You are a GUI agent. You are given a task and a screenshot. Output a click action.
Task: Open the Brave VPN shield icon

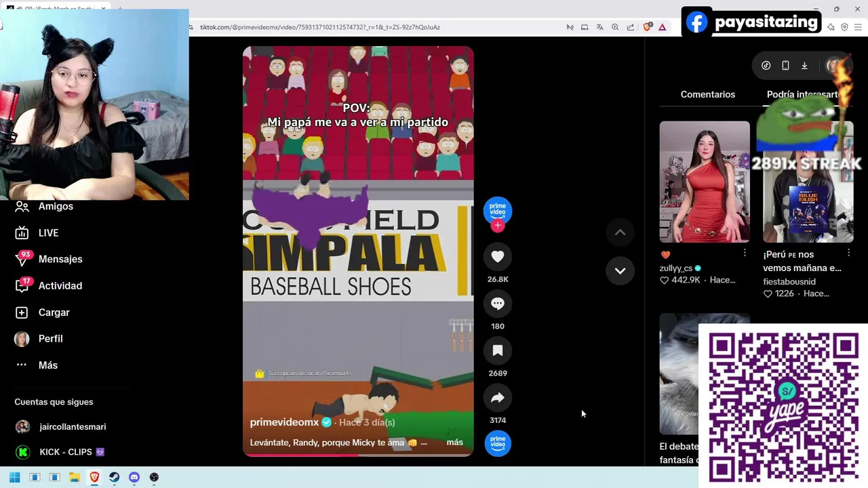[844, 27]
